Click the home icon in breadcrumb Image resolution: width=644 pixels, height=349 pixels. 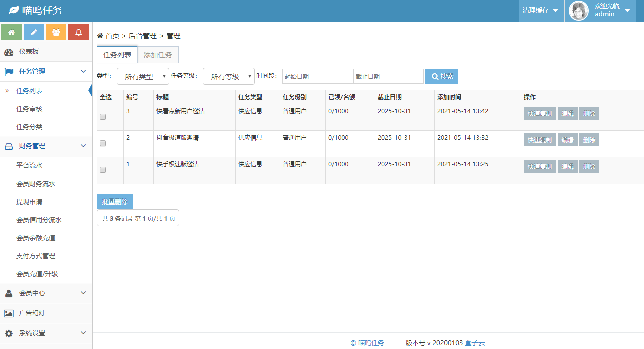pos(100,36)
